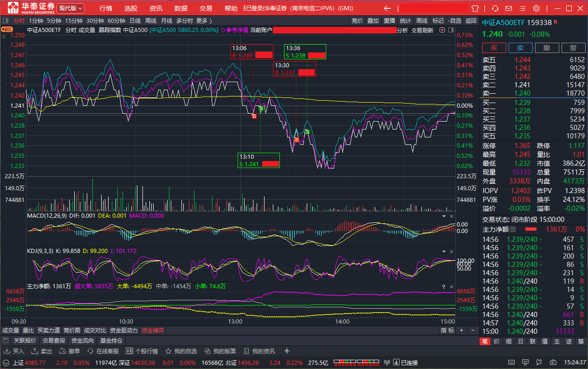Open the 交易 menu
Image resolution: width=588 pixels, height=369 pixels.
[x=206, y=8]
